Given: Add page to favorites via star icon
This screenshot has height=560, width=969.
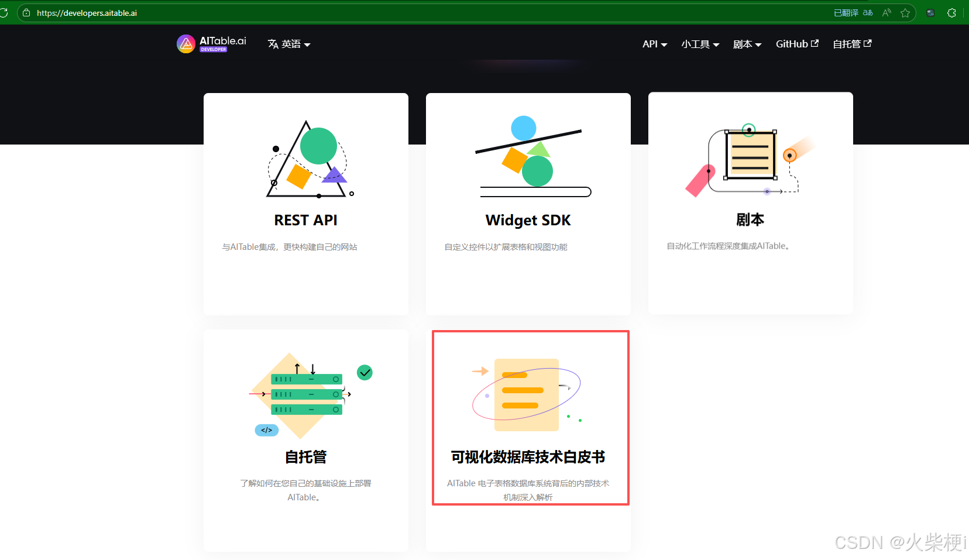Looking at the screenshot, I should [906, 12].
